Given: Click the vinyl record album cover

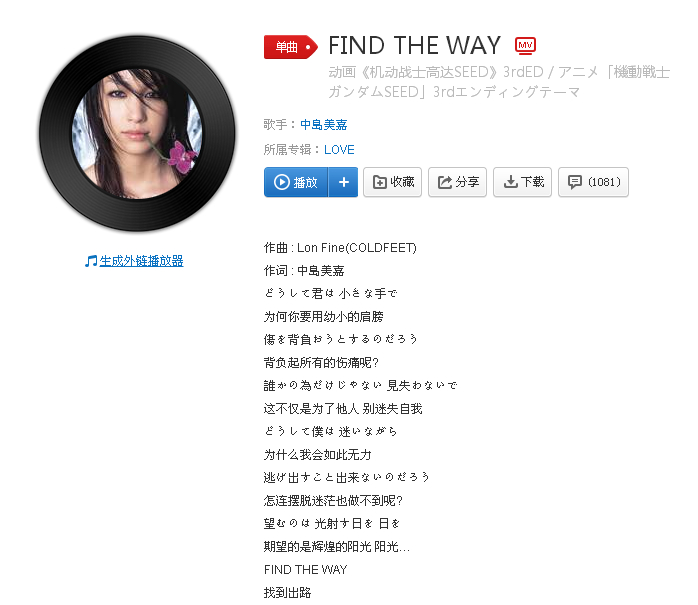Looking at the screenshot, I should [137, 134].
